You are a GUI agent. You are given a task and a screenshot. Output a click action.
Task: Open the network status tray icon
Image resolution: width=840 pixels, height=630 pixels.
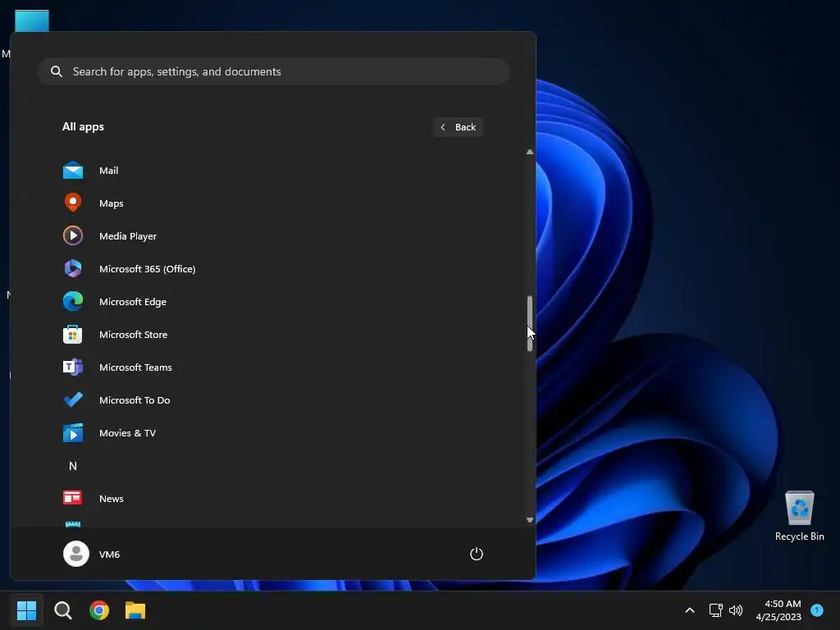click(x=715, y=610)
